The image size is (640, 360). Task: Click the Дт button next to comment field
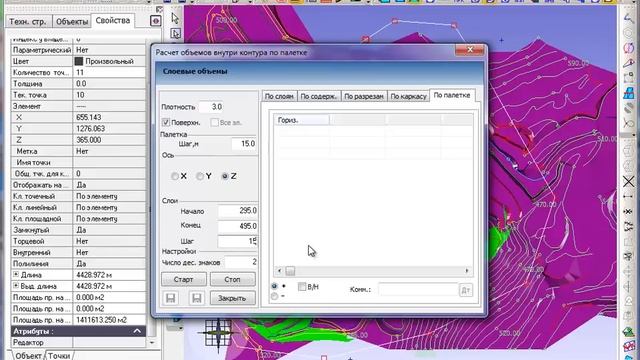[x=466, y=290]
